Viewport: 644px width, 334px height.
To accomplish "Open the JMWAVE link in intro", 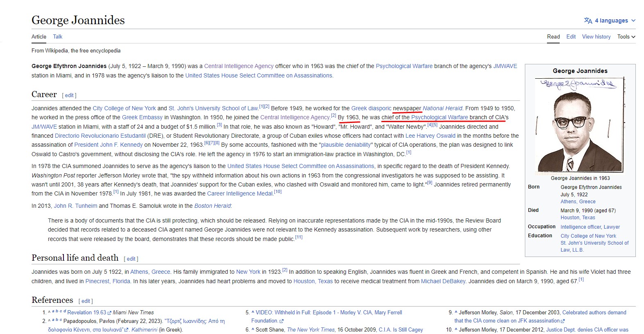I will 505,66.
